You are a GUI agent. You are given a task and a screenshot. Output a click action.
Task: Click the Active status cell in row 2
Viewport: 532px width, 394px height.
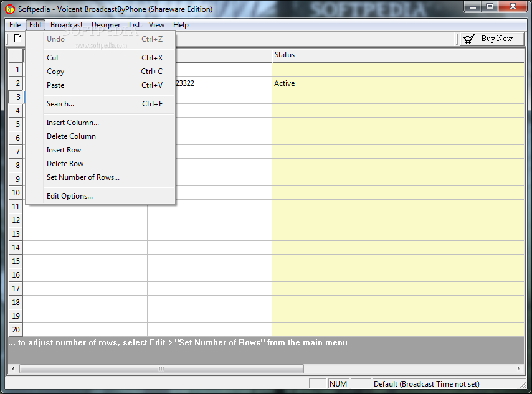tap(398, 83)
